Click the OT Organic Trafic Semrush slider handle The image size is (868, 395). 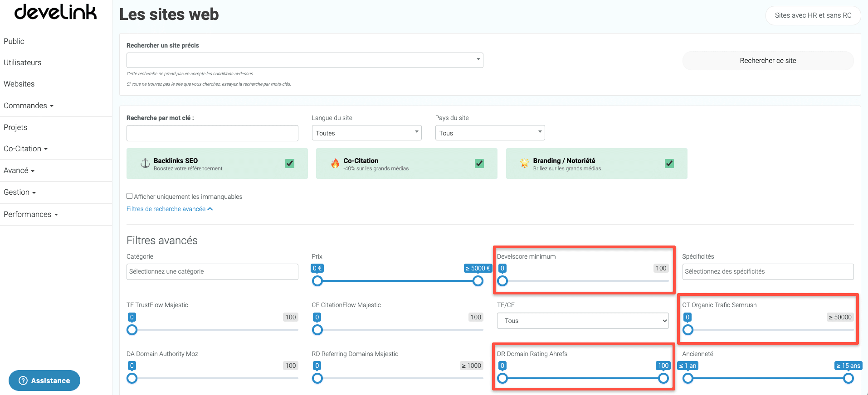coord(688,330)
